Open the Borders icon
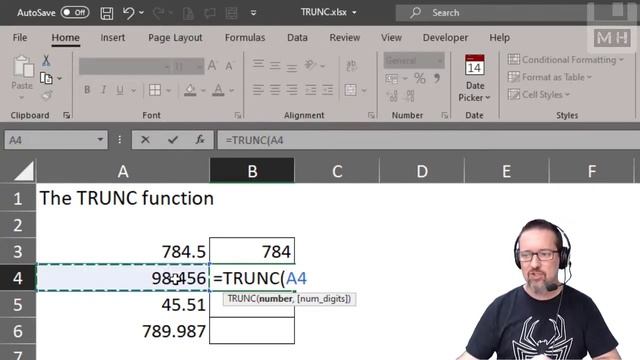 click(x=155, y=90)
